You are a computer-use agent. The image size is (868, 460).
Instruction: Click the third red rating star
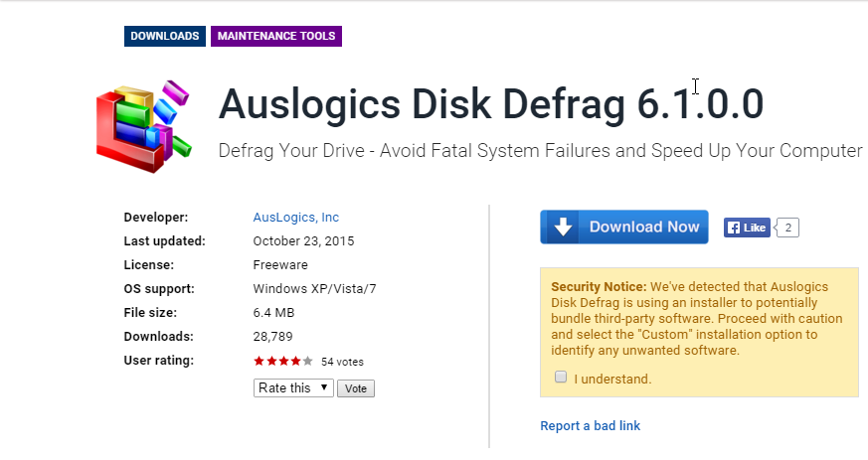(x=283, y=361)
